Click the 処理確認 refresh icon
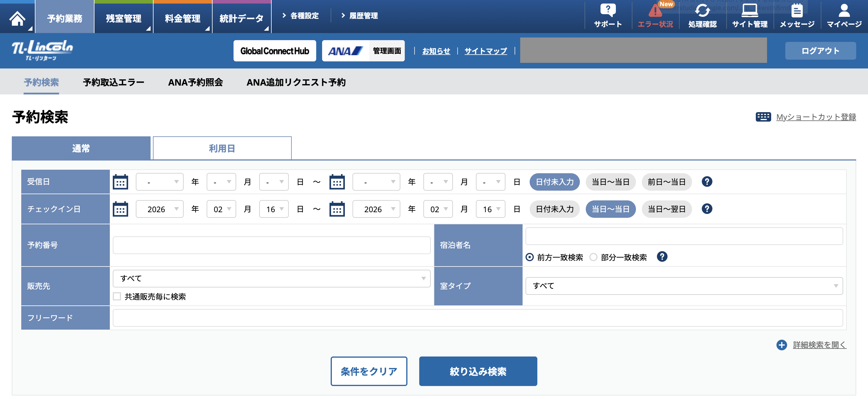This screenshot has height=399, width=868. click(702, 11)
